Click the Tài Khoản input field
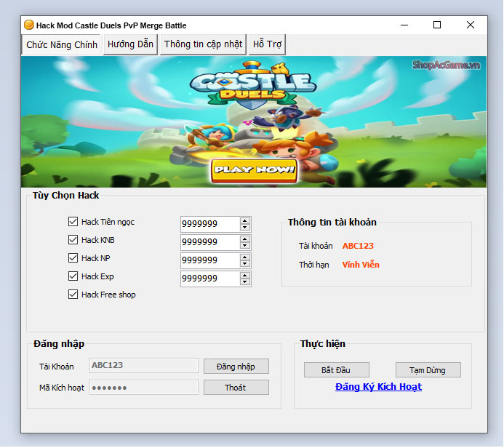504x448 pixels. pos(144,366)
